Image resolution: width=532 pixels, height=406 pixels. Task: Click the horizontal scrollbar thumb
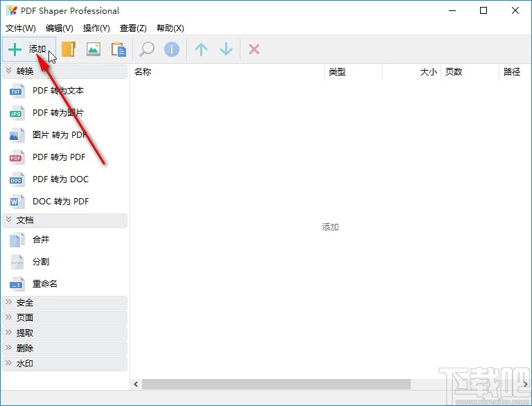(x=276, y=385)
